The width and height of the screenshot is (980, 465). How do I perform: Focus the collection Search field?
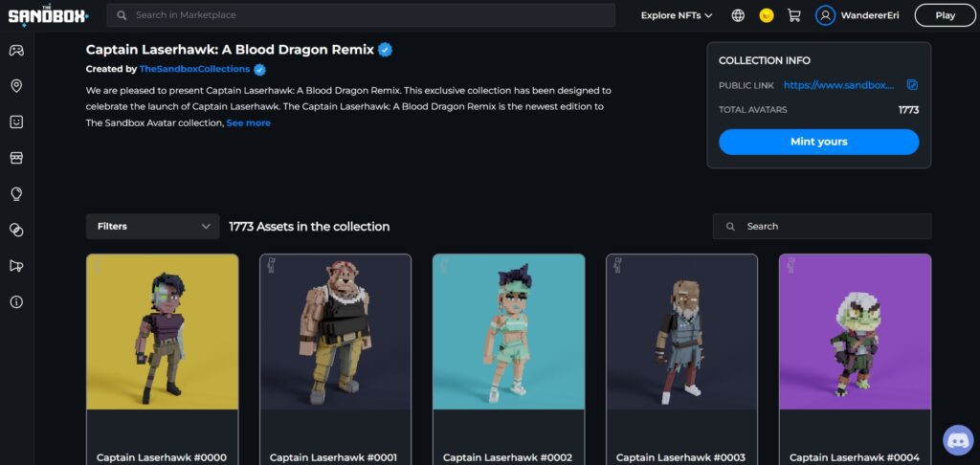coord(822,226)
